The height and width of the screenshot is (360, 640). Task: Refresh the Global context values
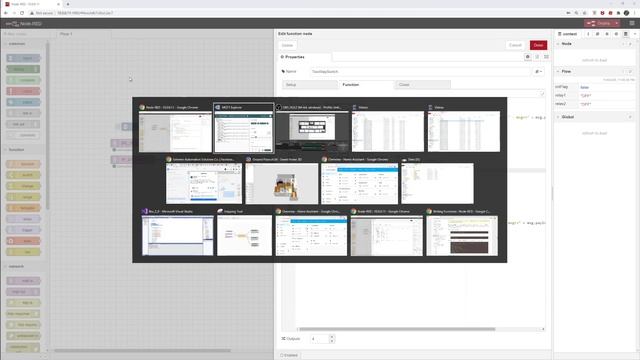pos(631,117)
